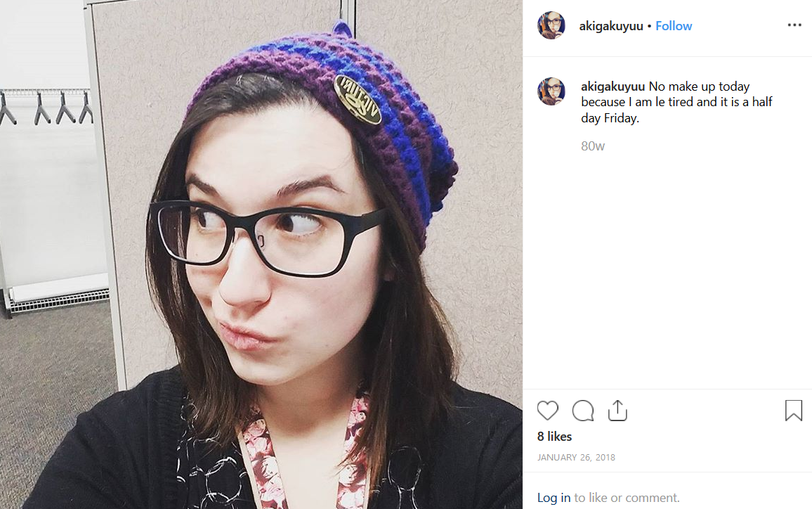Select the caption text about half day Friday
Screen dimensions: 812x509
pos(676,102)
